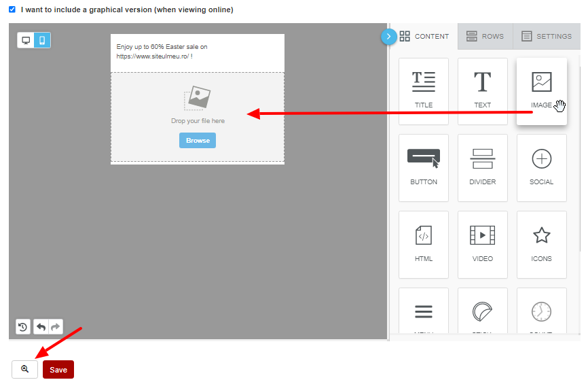Viewport: 588px width, 380px height.
Task: Open the edit history
Action: coord(23,327)
